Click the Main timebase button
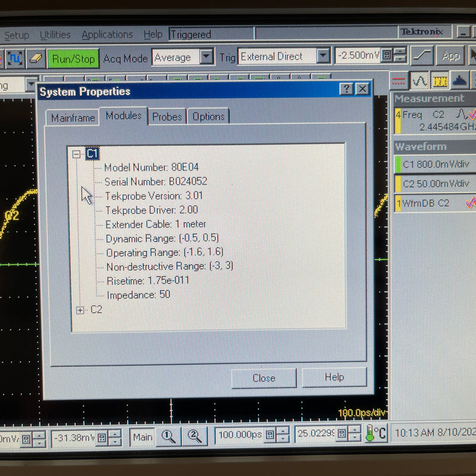Screen dimensions: 476x476 point(142,437)
